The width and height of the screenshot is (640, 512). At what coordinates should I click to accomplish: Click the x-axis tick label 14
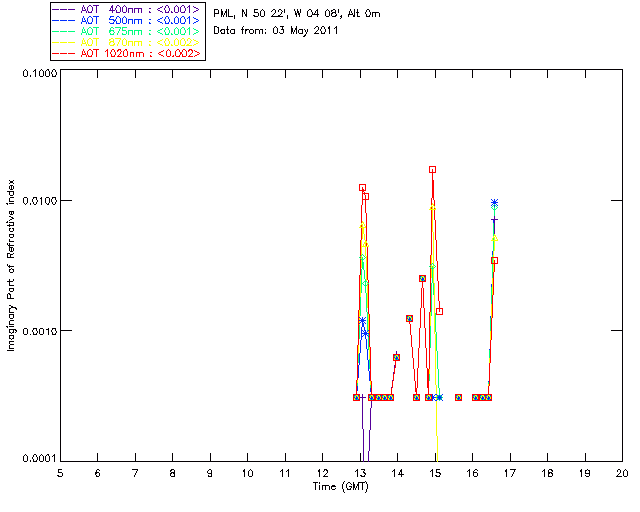point(398,474)
